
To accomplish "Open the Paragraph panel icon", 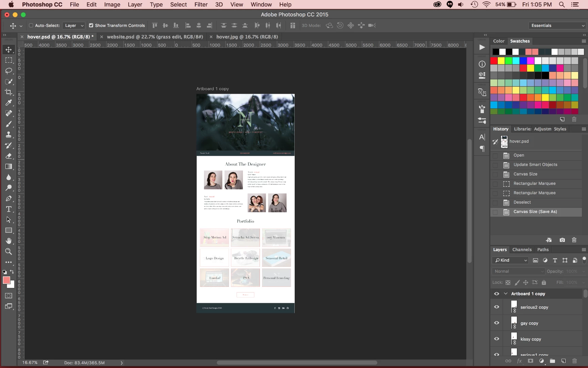I will [x=482, y=149].
